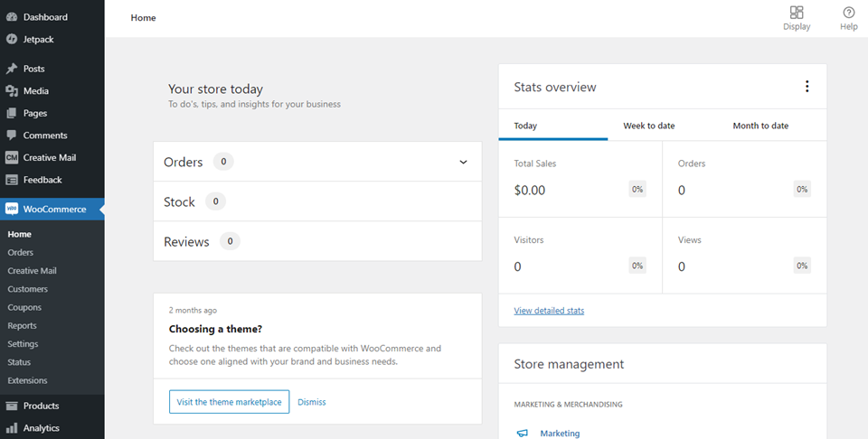Click the WooCommerce Woo logo icon

pos(12,209)
